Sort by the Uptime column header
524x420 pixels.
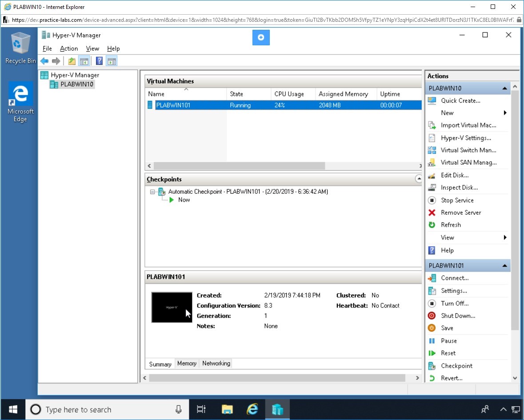[400, 94]
